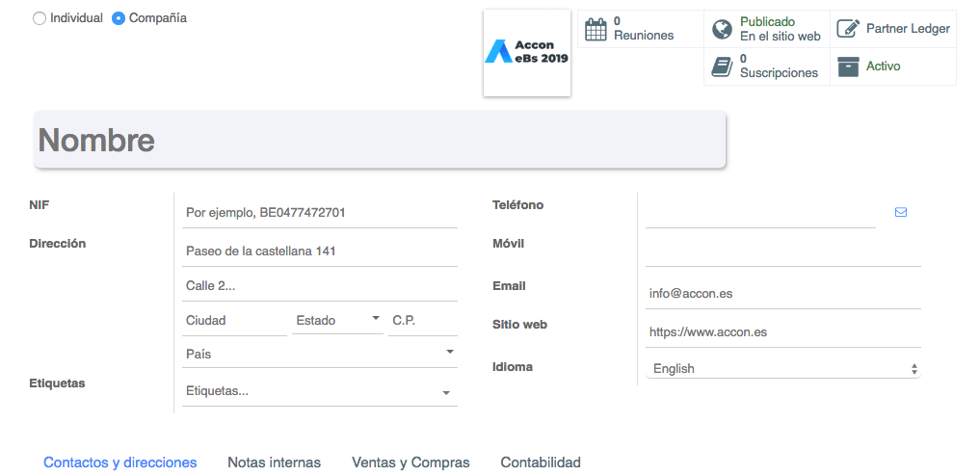
Task: Select the Individual radio button
Action: [x=40, y=18]
